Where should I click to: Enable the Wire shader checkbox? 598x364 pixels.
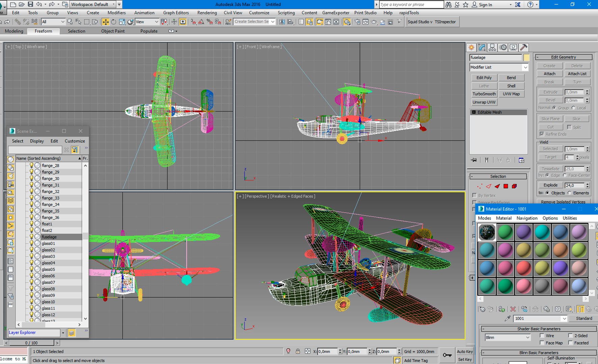pos(542,336)
